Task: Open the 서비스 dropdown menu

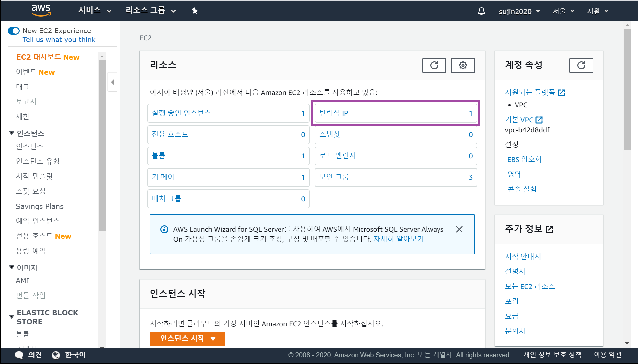Action: (x=95, y=10)
